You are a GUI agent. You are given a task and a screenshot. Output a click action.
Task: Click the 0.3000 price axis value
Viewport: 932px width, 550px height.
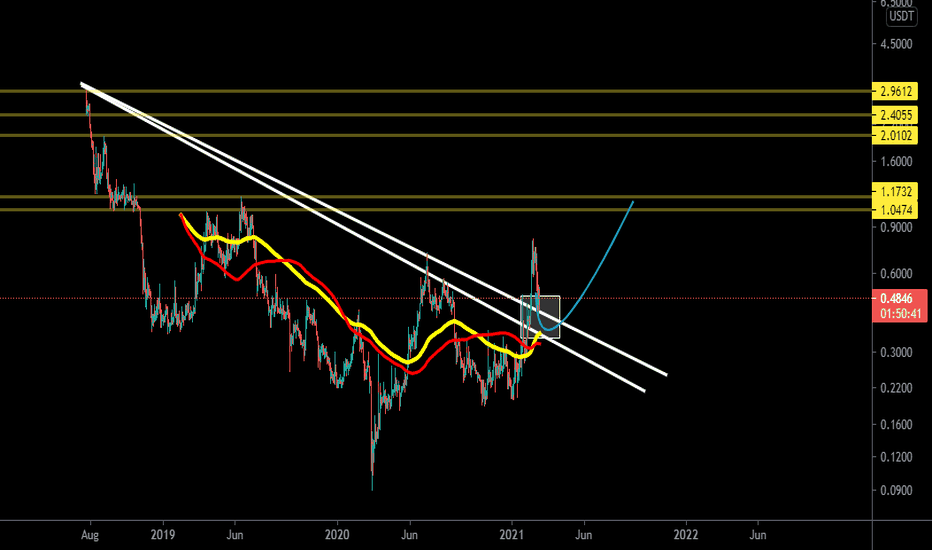click(x=896, y=353)
